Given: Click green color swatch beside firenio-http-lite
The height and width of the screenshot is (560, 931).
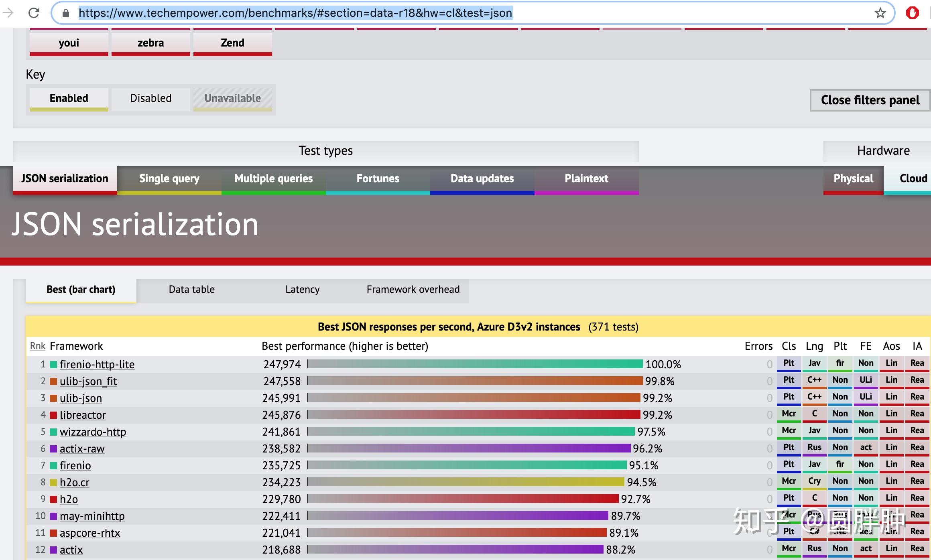Looking at the screenshot, I should (53, 365).
